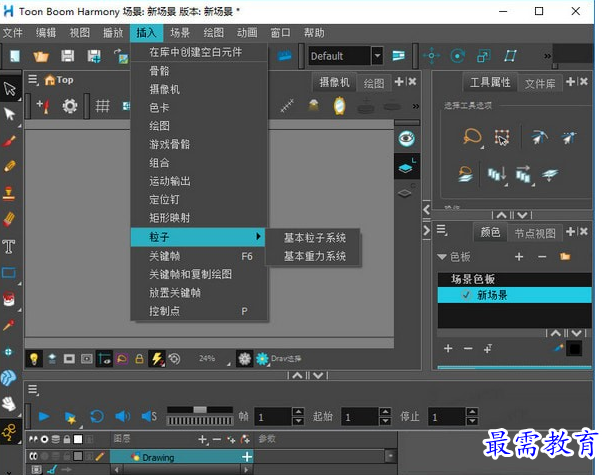Expand camera toolbar overflow chevrons

[x=415, y=106]
